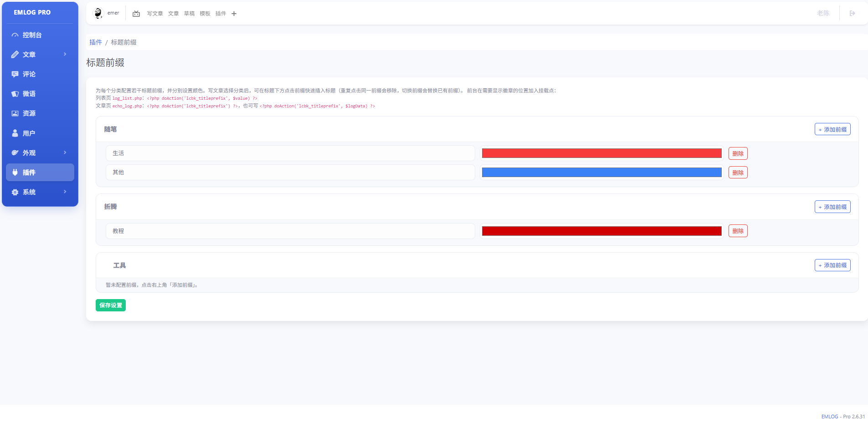Open 草稿 in the top menu
The image size is (868, 427).
tap(189, 14)
